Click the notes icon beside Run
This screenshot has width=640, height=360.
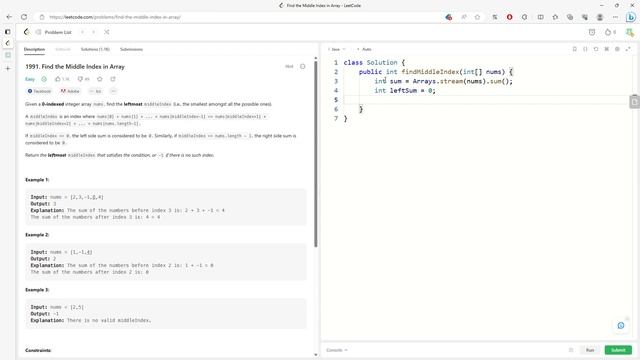571,350
